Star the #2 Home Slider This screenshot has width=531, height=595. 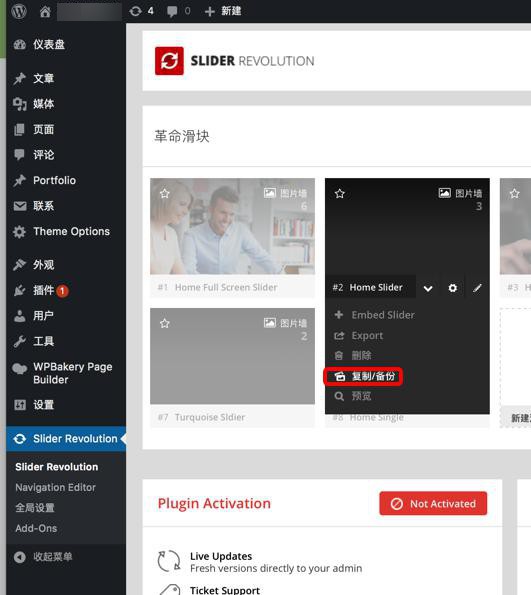click(x=340, y=194)
